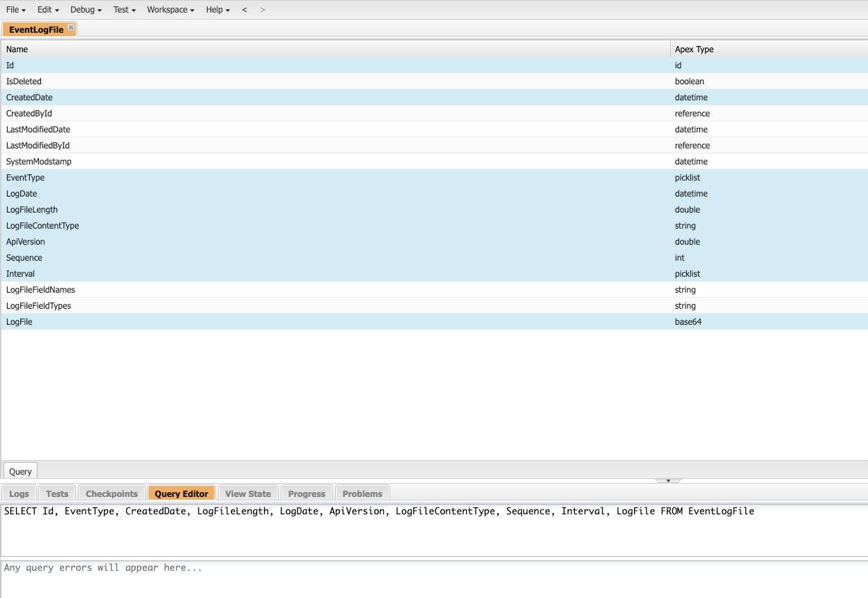Switch to the Query Editor tab
868x598 pixels.
click(181, 493)
